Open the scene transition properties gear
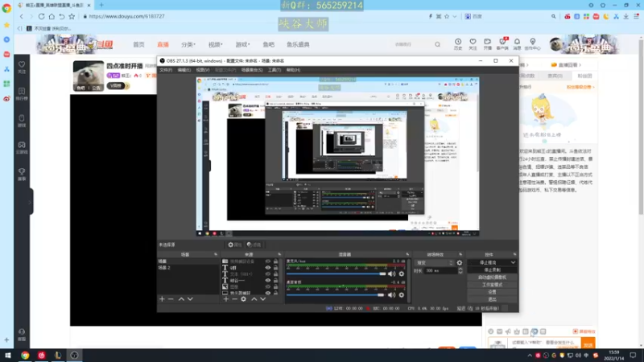644x362 pixels. (x=460, y=263)
